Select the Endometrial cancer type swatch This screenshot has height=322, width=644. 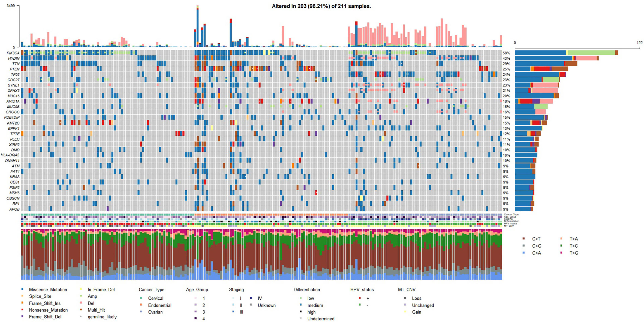click(x=141, y=305)
